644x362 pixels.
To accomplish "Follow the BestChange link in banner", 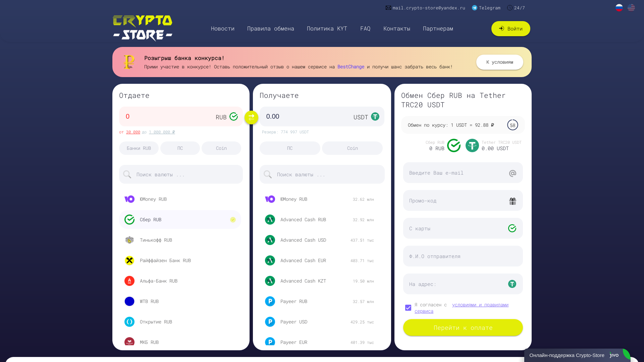I will 351,67.
